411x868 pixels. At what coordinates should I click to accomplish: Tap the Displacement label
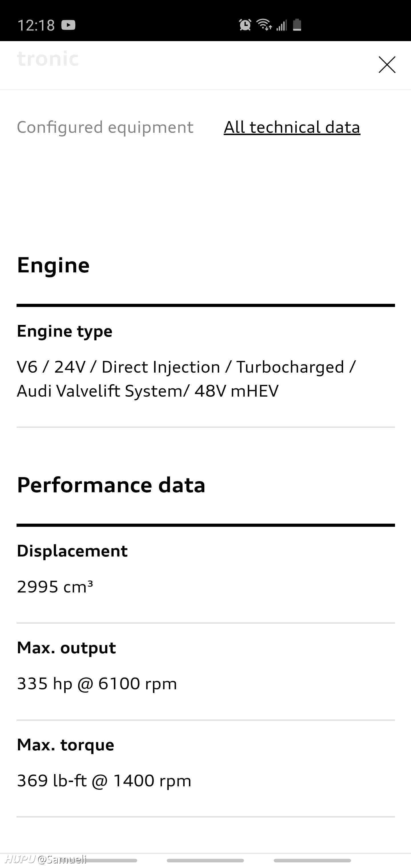pos(72,551)
